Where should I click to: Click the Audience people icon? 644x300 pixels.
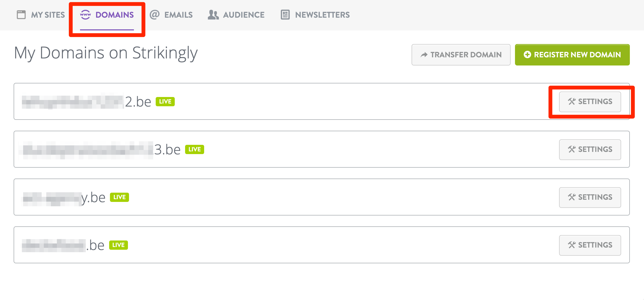click(x=213, y=15)
